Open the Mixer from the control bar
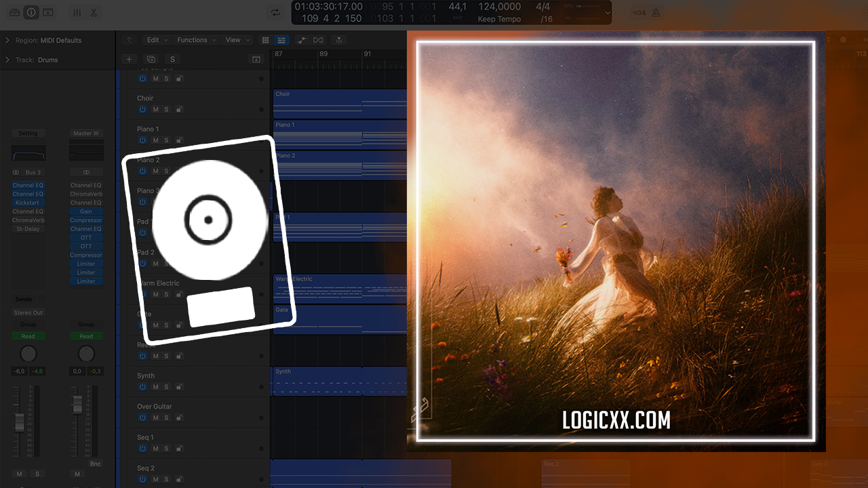 pyautogui.click(x=77, y=12)
